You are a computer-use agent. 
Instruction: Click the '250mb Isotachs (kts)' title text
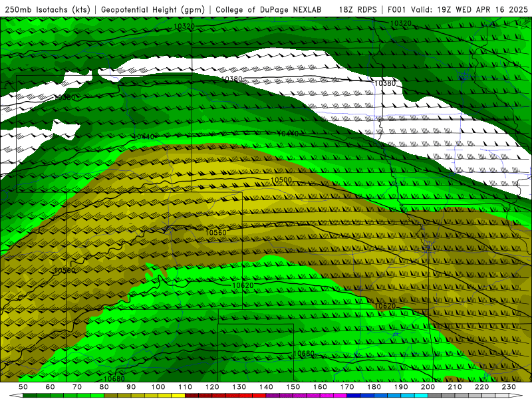48,9
